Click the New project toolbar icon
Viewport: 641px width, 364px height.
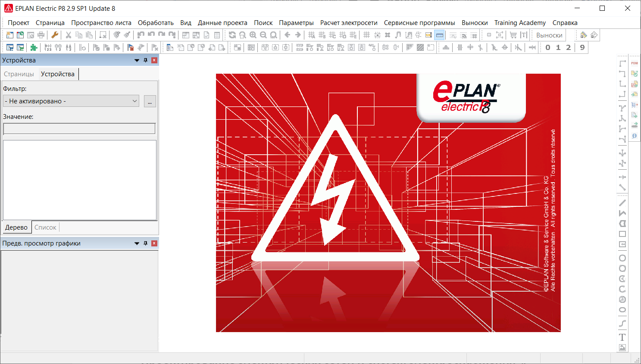(10, 35)
